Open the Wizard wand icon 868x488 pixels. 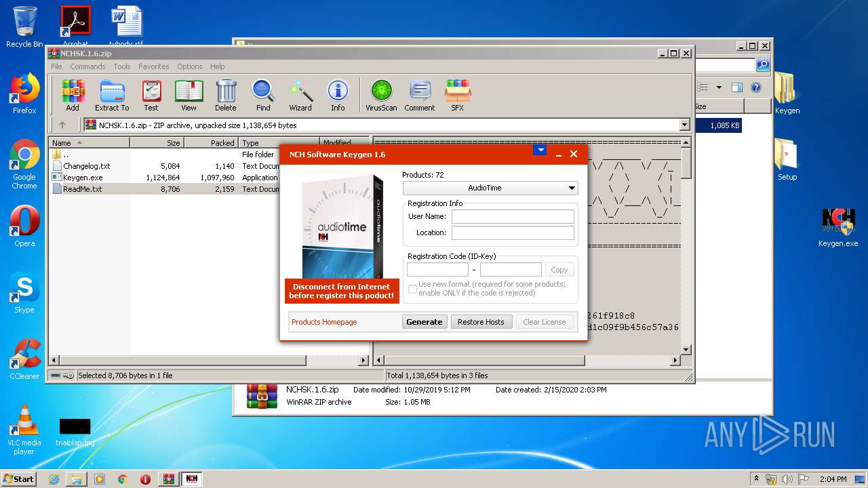300,95
